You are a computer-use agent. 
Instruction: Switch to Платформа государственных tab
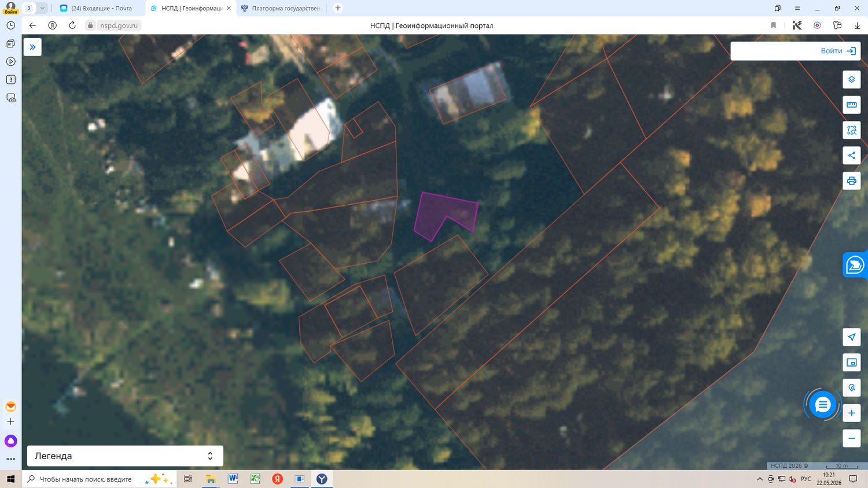pos(281,8)
